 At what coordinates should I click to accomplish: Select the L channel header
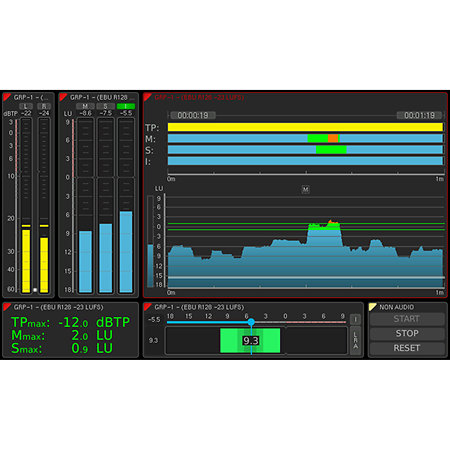(26, 106)
